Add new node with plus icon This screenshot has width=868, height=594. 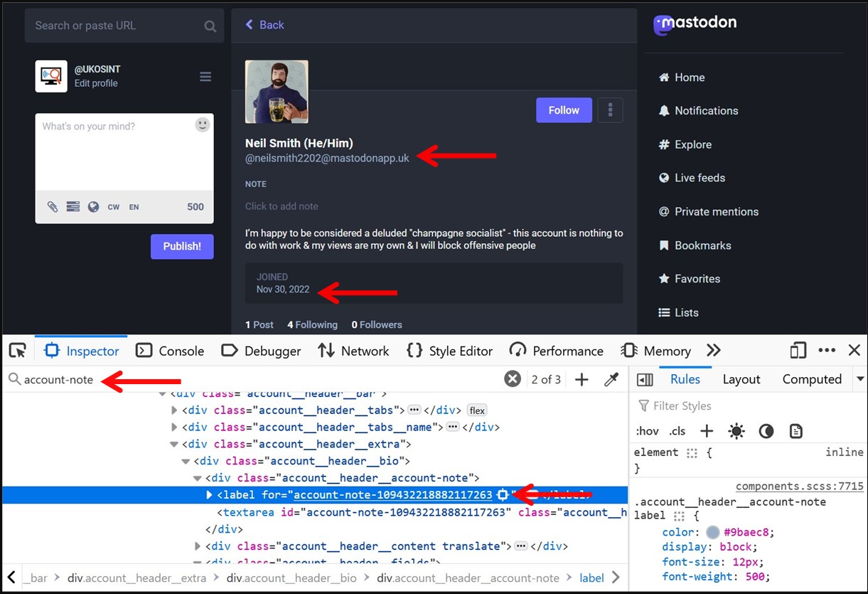point(582,380)
